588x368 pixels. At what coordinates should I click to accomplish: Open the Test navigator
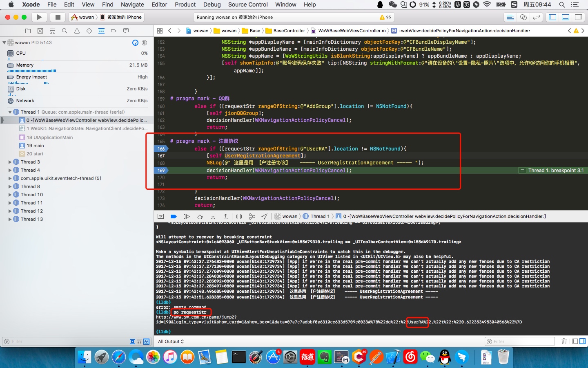[x=89, y=31]
